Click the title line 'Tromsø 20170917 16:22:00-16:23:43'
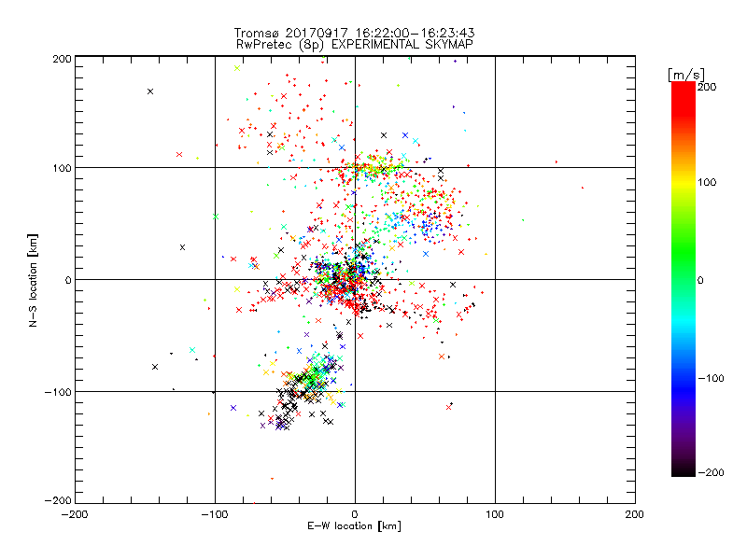Screen dimensions: 747x560 pyautogui.click(x=355, y=33)
